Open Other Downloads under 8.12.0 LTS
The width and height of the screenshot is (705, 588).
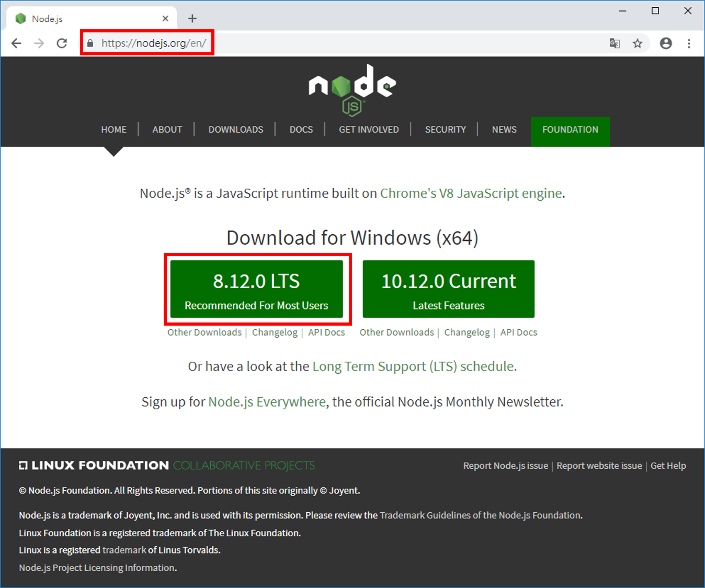click(x=204, y=332)
